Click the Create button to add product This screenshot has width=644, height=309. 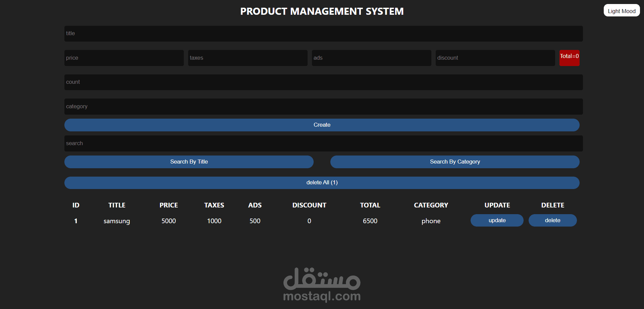(x=322, y=125)
